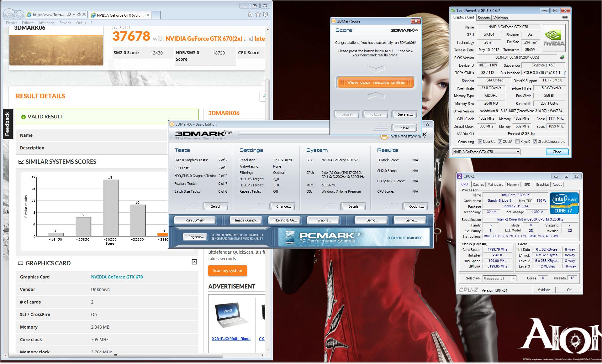Open the SPD tab in CPU-Z
602x364 pixels.
tap(527, 185)
